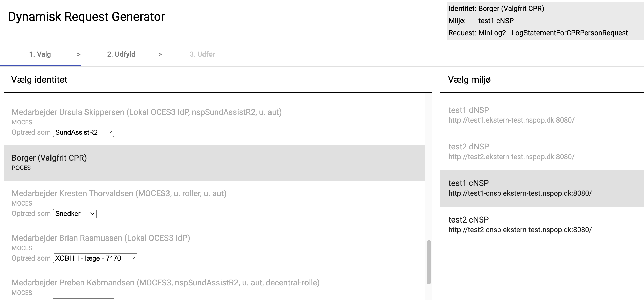
Task: Choose Medarbejder Ursula Skippersen identity
Action: 146,112
